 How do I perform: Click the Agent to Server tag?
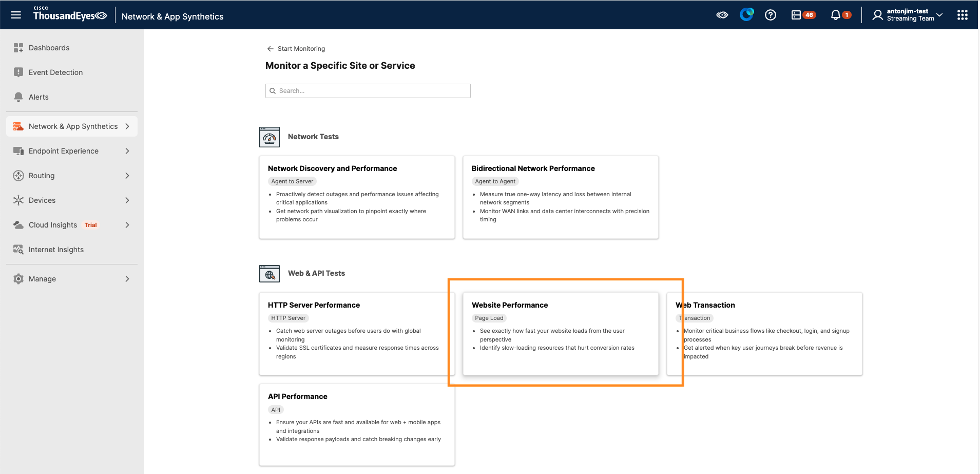coord(292,181)
